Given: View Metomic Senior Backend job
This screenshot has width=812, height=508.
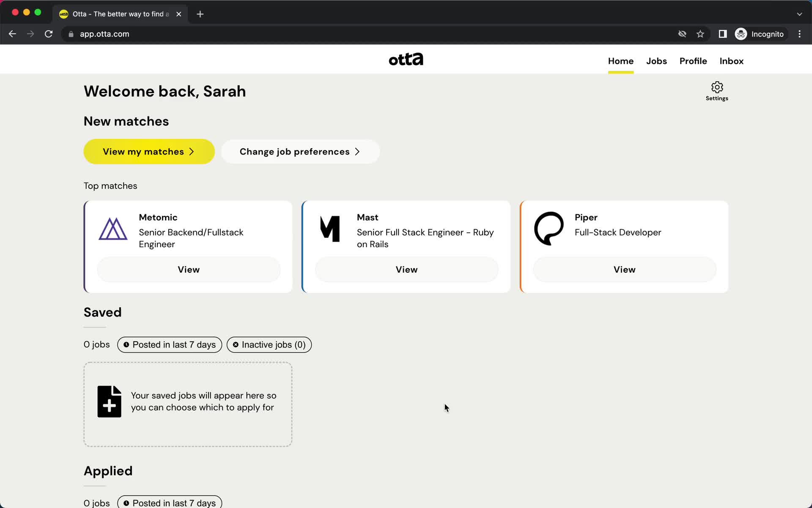Looking at the screenshot, I should [188, 269].
